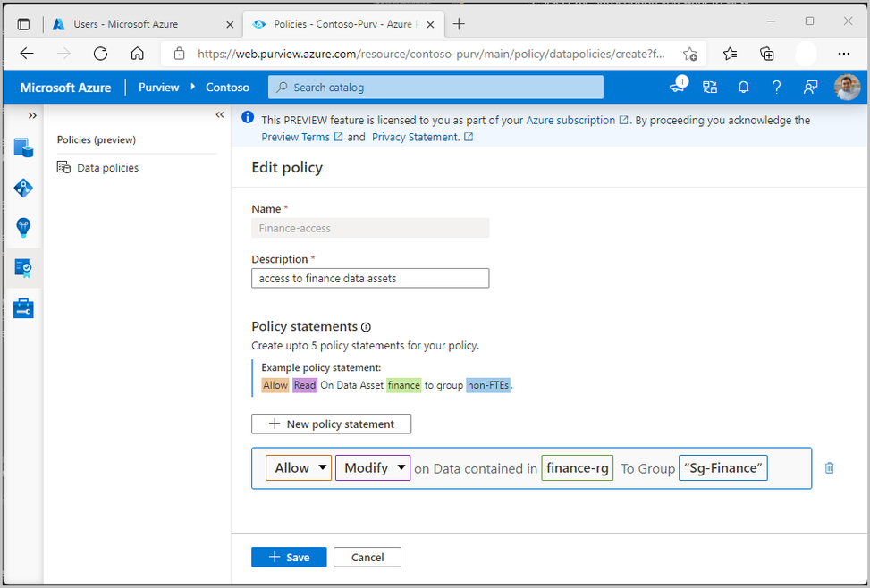Click the Edit policy heading
The width and height of the screenshot is (870, 588).
[x=287, y=167]
